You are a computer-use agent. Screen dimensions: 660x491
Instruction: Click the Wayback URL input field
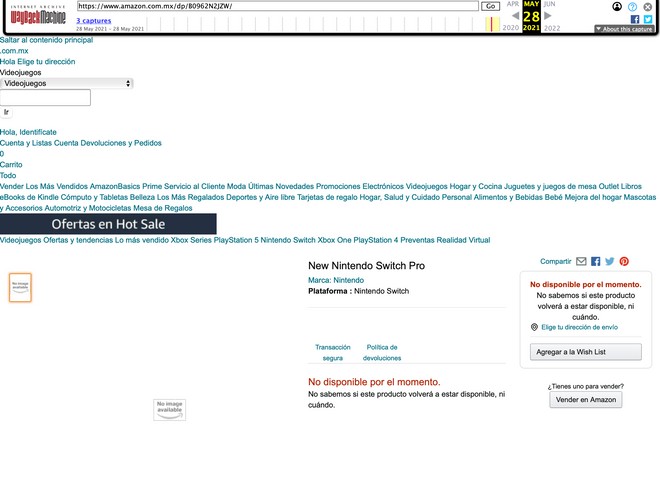point(278,6)
